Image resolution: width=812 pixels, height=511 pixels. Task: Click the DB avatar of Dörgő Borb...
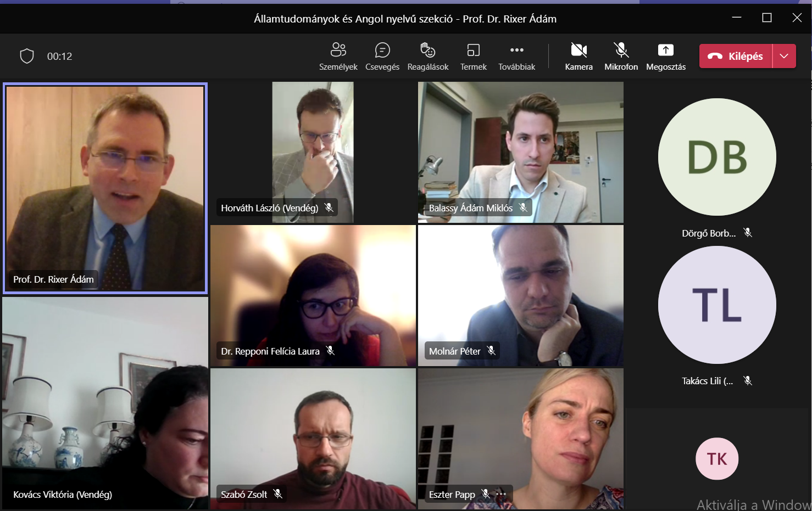pos(717,157)
